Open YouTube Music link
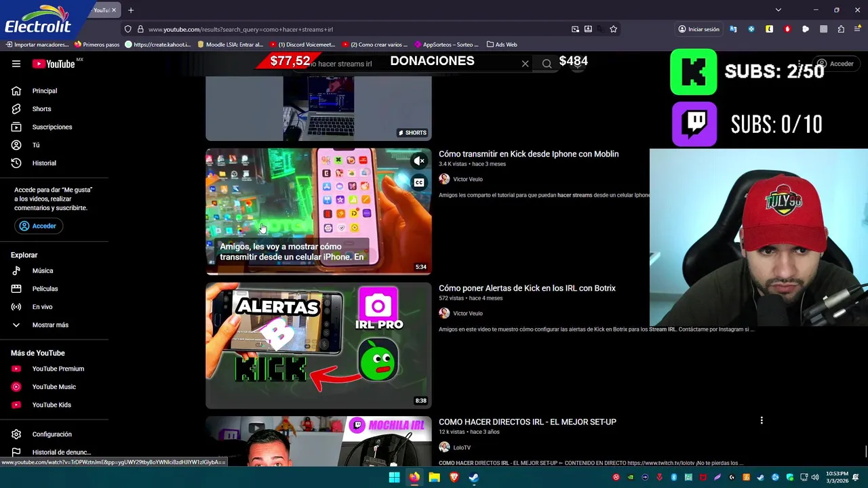The image size is (868, 488). coord(54,387)
